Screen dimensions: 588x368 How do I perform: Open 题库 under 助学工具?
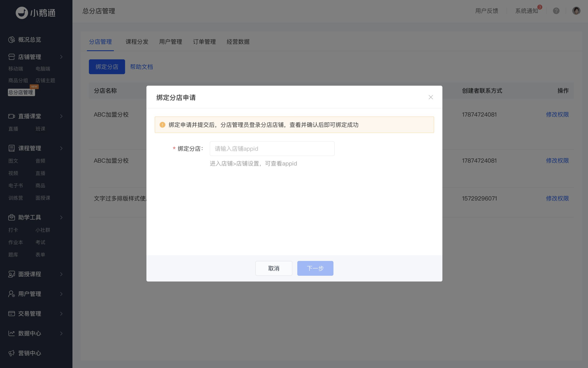click(x=13, y=255)
